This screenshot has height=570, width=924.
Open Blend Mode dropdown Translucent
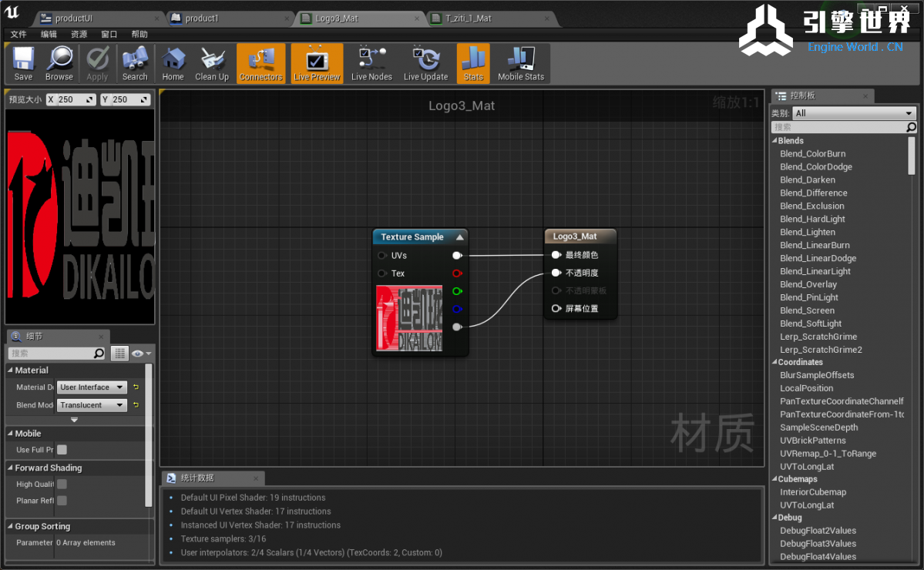pos(92,405)
